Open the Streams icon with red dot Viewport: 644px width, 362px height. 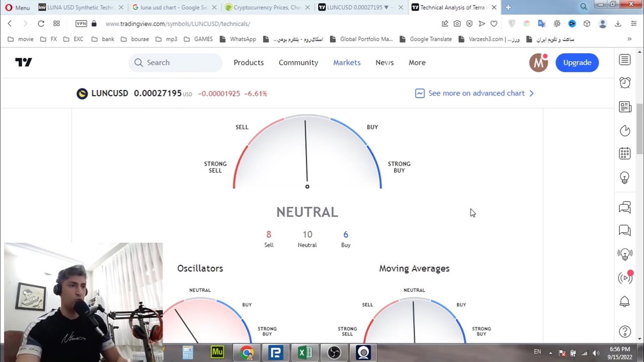point(625,278)
